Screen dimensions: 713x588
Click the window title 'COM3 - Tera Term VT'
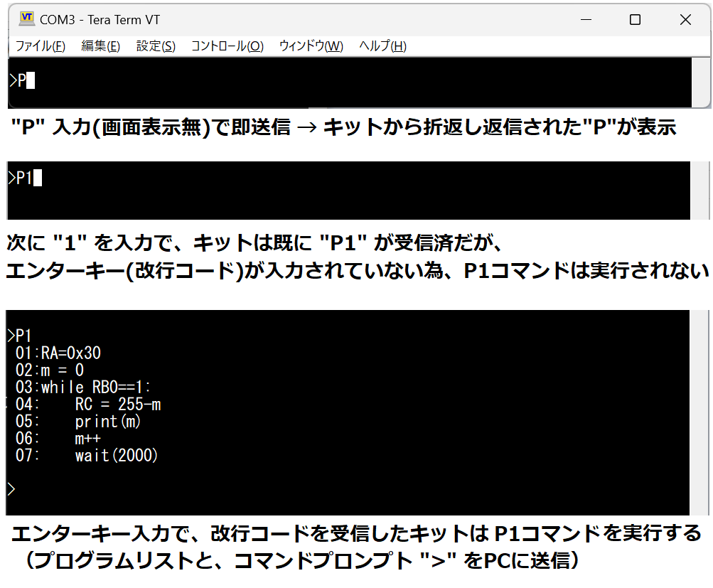[x=100, y=20]
